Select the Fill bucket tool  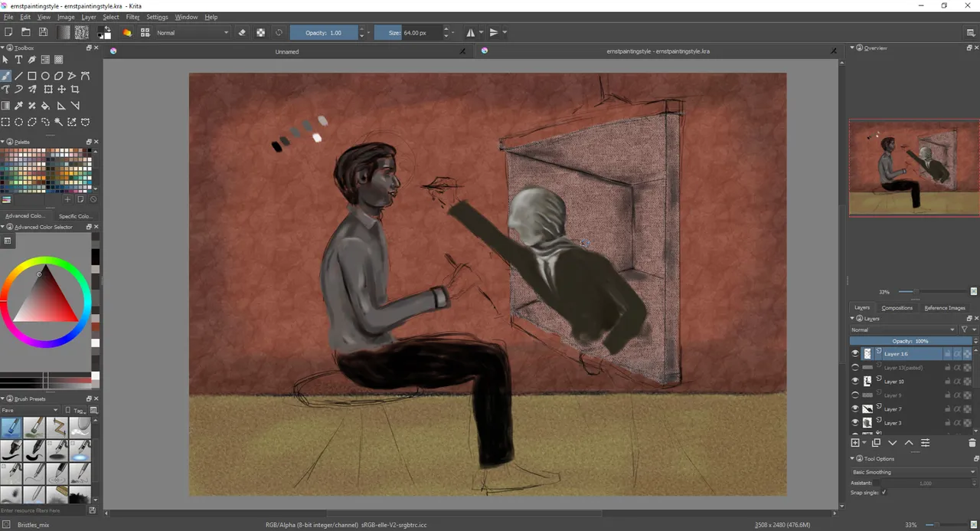pos(45,106)
